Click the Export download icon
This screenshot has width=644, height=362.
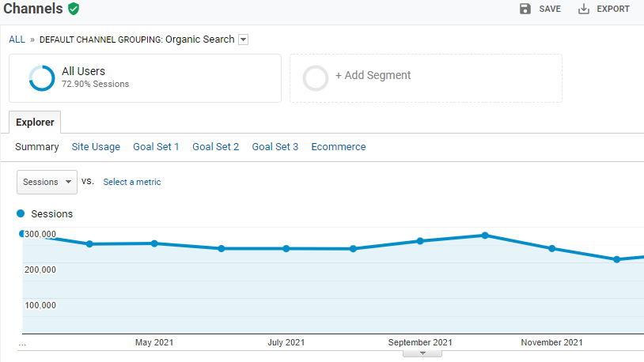(585, 9)
